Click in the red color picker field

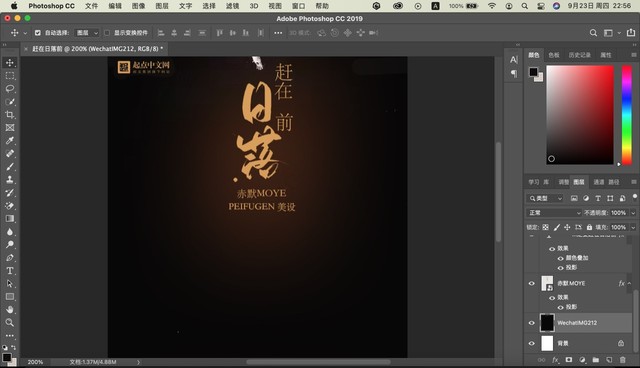click(580, 115)
